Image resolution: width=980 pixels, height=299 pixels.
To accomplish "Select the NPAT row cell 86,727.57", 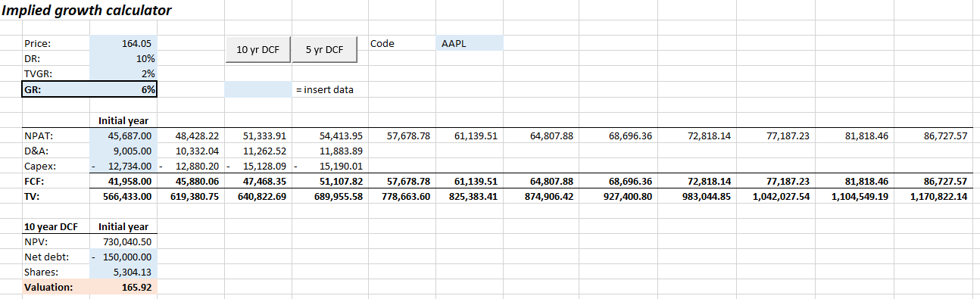I will (x=934, y=136).
